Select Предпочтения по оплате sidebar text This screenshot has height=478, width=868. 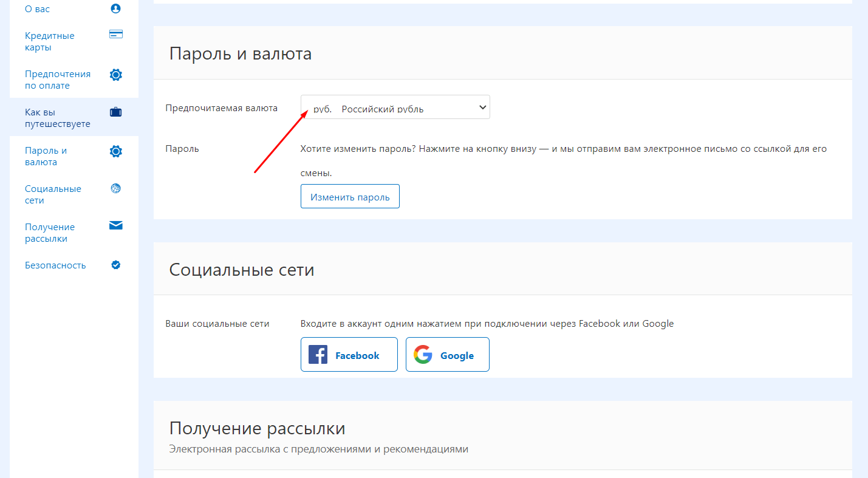pyautogui.click(x=57, y=80)
